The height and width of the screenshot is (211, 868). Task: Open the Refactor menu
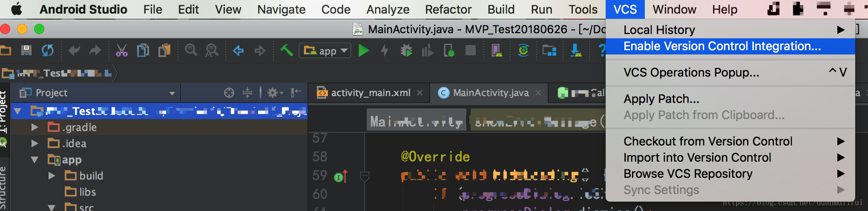(x=448, y=9)
